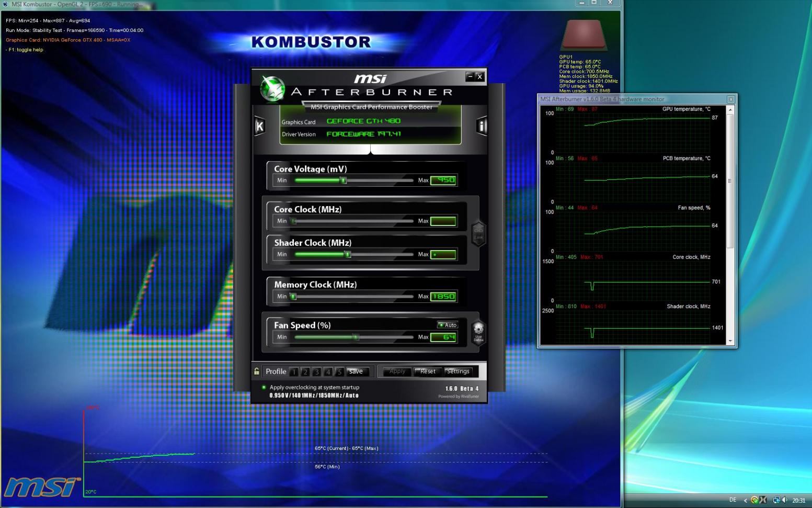Toggle Apply overclocking at system startup
The width and height of the screenshot is (812, 508).
click(x=264, y=388)
